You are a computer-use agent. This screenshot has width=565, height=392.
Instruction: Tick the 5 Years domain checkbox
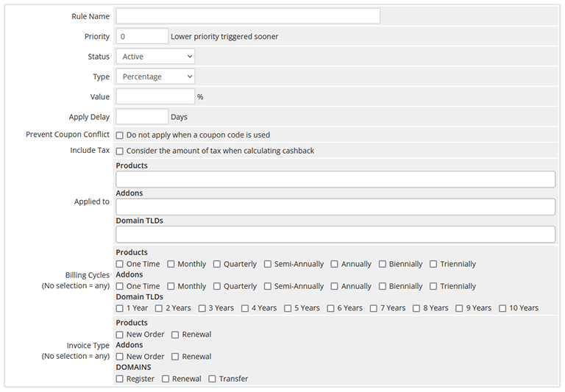point(288,308)
